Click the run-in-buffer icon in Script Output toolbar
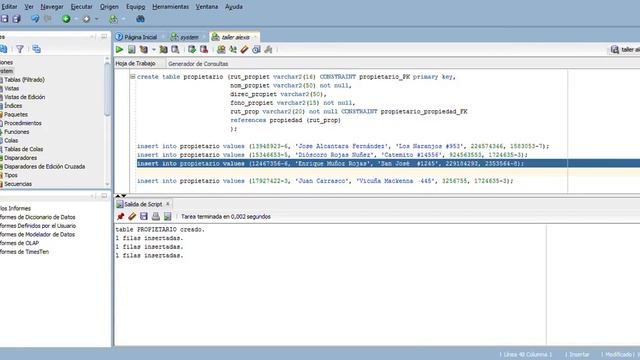640x360 pixels. (x=167, y=216)
